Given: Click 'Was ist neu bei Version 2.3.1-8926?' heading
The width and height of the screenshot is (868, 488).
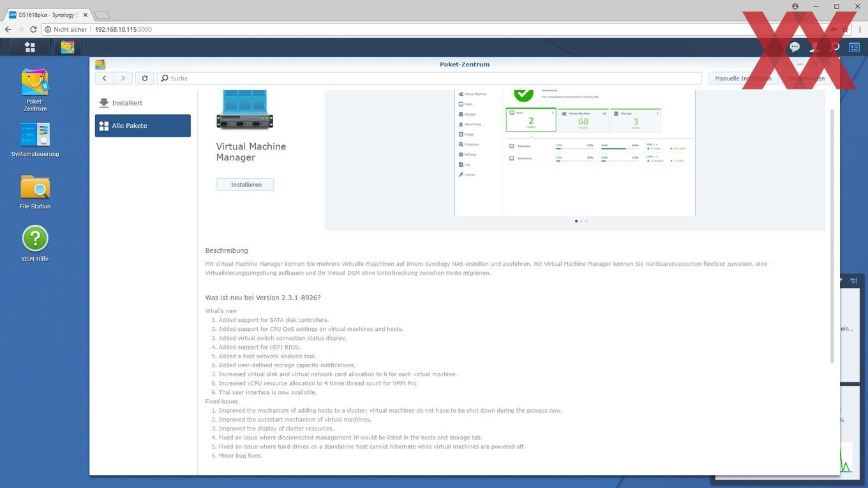Looking at the screenshot, I should pyautogui.click(x=263, y=298).
